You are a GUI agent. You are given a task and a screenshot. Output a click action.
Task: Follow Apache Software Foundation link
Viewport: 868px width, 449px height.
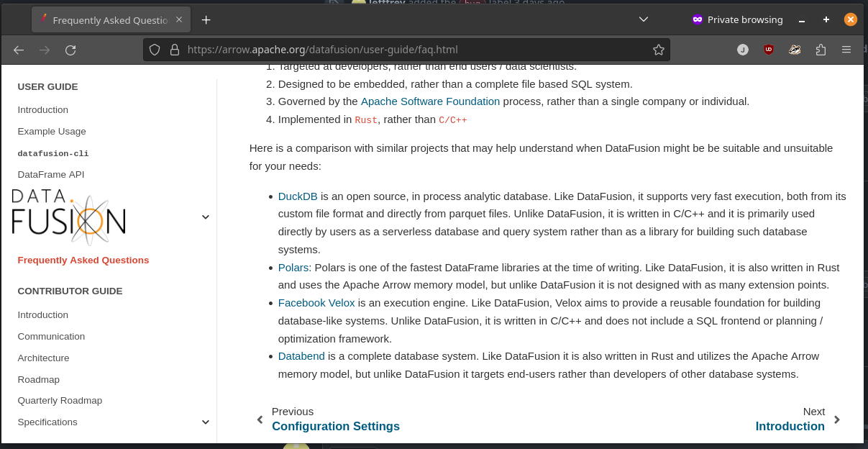tap(430, 101)
